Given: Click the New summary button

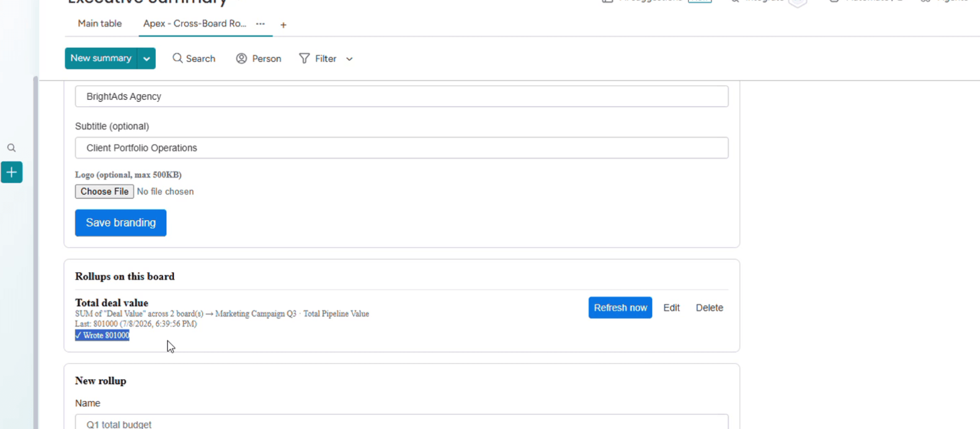Looking at the screenshot, I should coord(101,58).
